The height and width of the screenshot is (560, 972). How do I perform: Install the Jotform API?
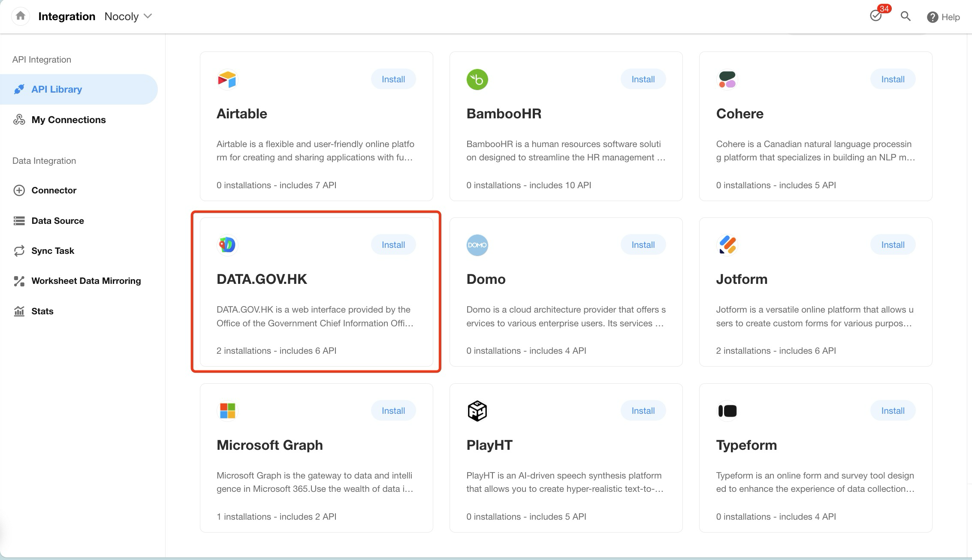pos(893,245)
